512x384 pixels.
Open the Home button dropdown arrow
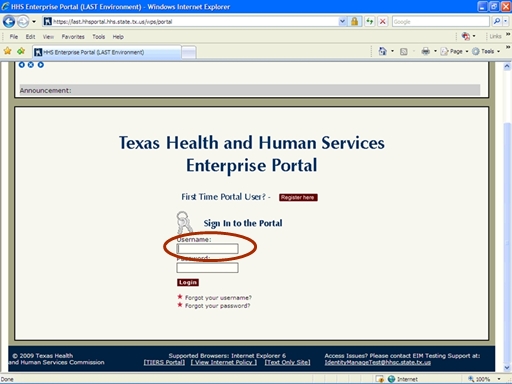coord(392,51)
